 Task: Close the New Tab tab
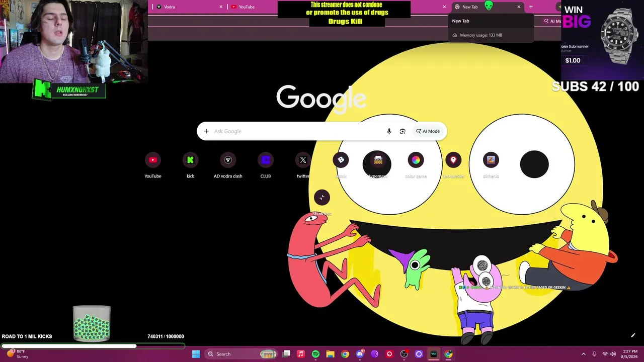click(519, 7)
